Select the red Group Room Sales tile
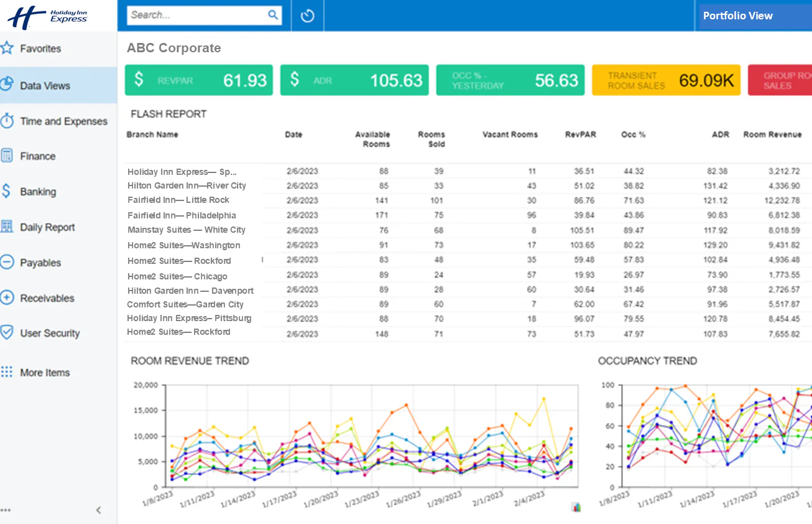The height and width of the screenshot is (524, 812). tap(780, 80)
